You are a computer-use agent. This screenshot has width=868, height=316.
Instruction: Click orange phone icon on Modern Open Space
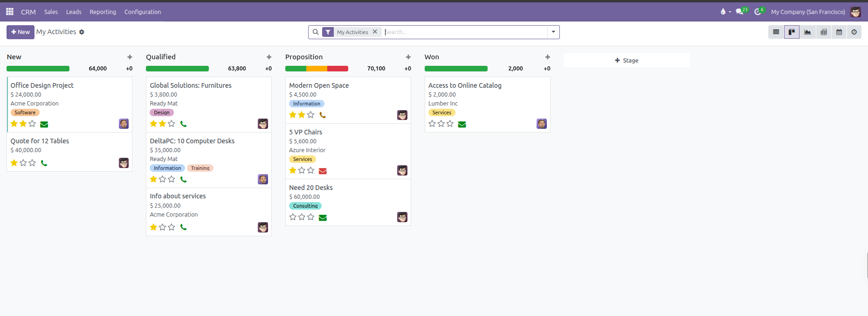(x=323, y=115)
